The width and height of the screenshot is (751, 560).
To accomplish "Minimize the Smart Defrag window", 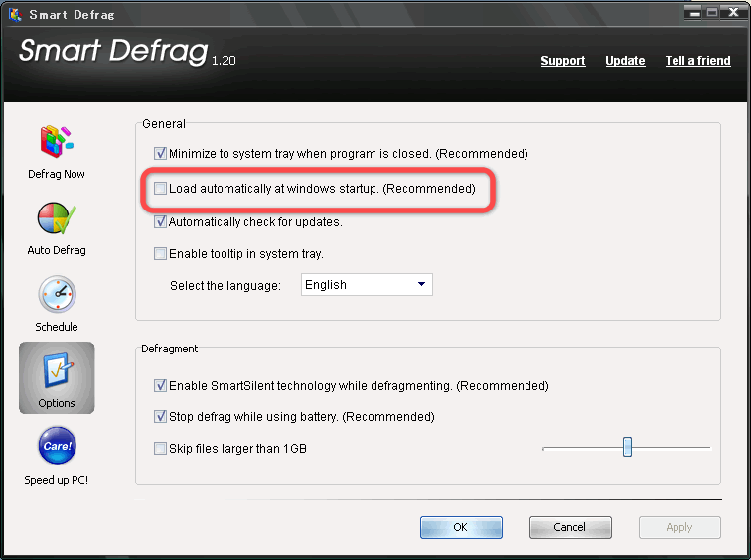I will coord(694,13).
